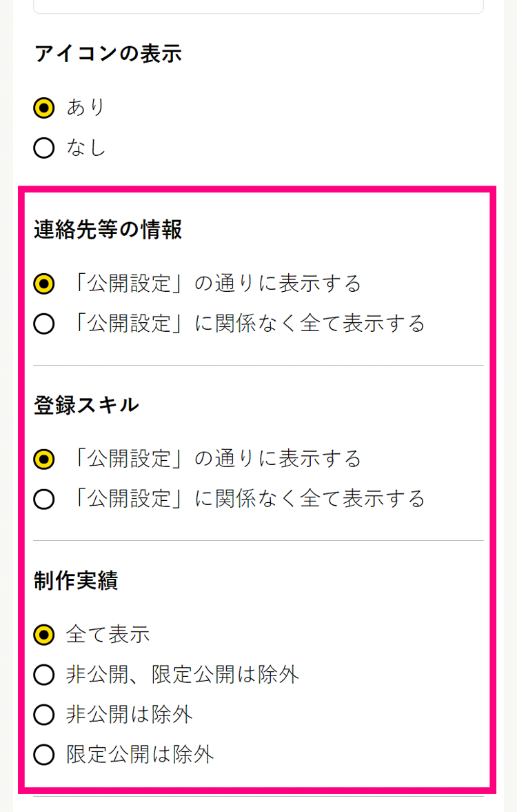Pick the 非公開は除外 radio button circle
This screenshot has width=517, height=812.
tap(43, 715)
